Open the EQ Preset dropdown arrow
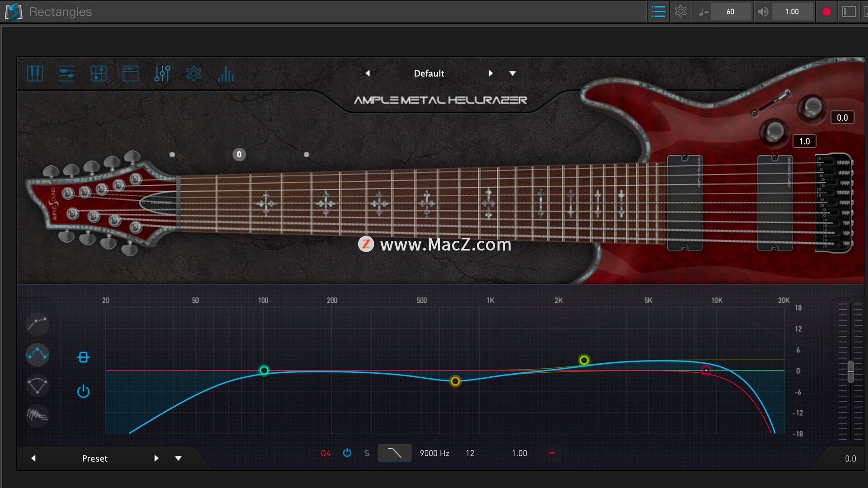 pos(179,458)
